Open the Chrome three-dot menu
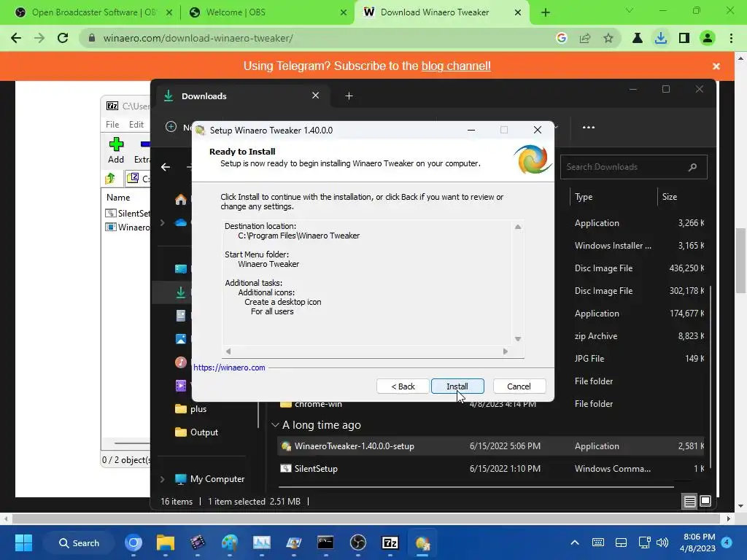 click(x=731, y=38)
